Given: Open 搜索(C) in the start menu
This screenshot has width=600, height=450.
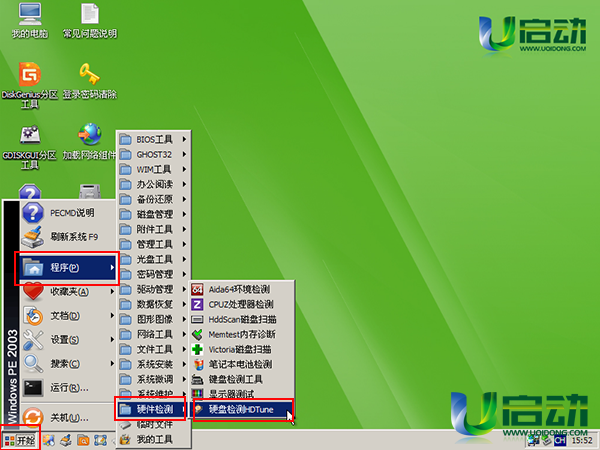Looking at the screenshot, I should point(68,364).
